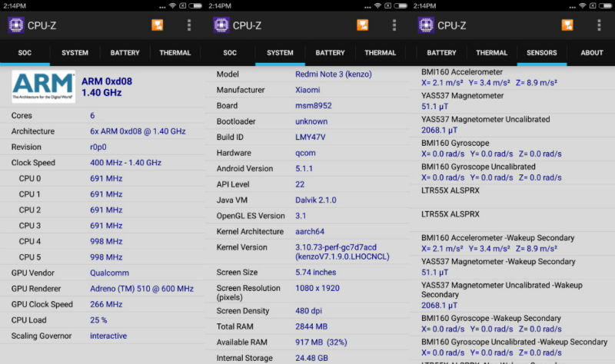
Task: Tap the CPU 5 '998 MHz' row
Action: click(x=102, y=257)
